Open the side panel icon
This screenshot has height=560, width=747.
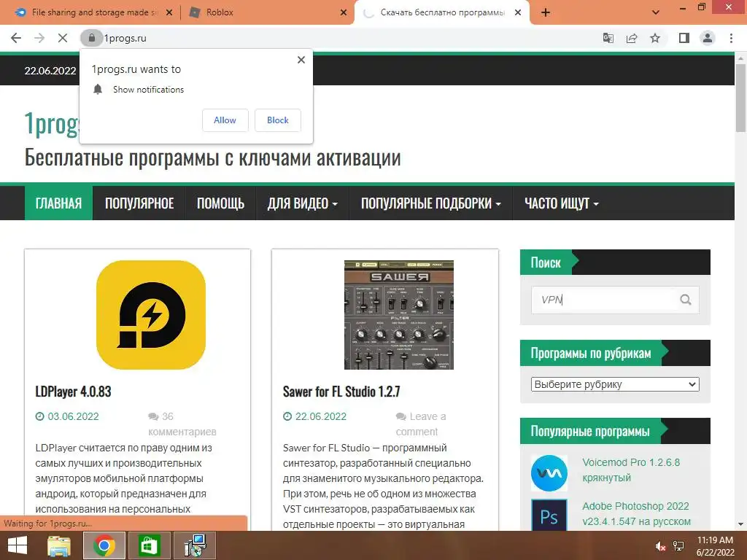[684, 38]
